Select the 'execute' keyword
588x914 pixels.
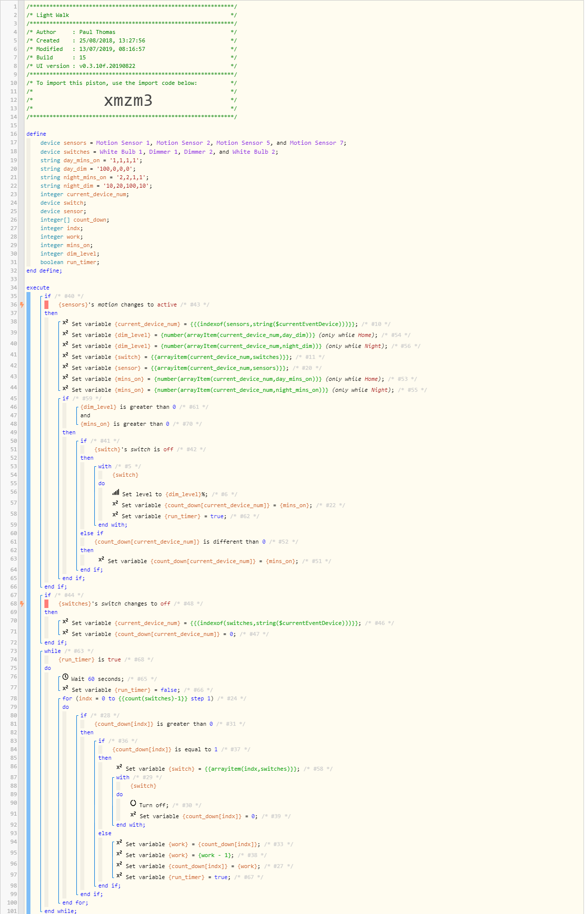(x=38, y=288)
